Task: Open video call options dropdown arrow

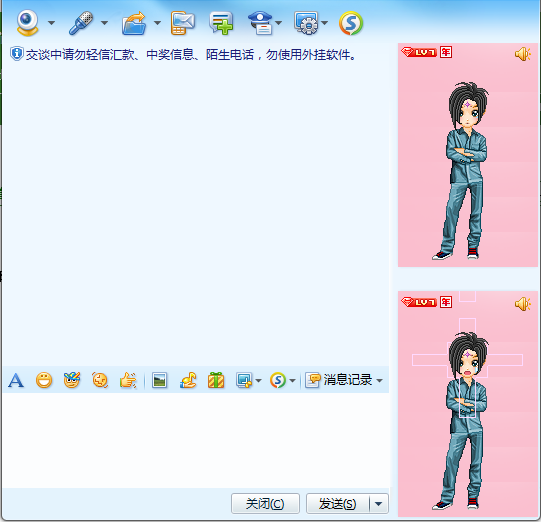Action: point(51,23)
